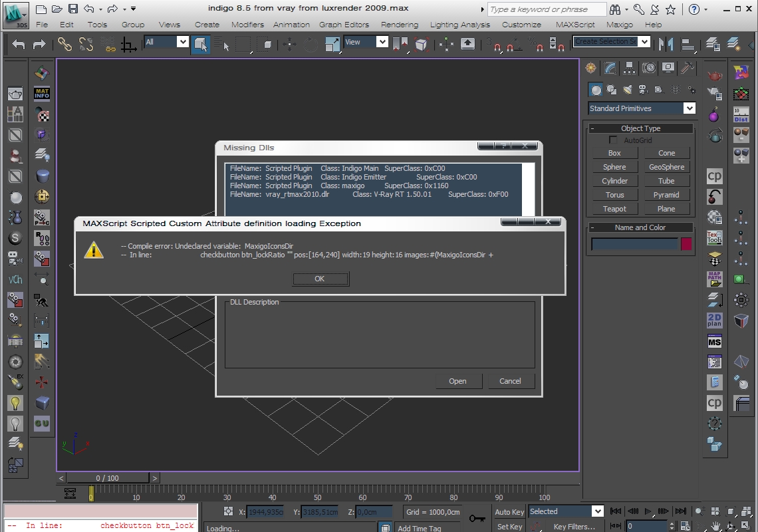Viewport: 758px width, 532px height.
Task: Click OK in the MAXScript exception dialog
Action: 320,279
